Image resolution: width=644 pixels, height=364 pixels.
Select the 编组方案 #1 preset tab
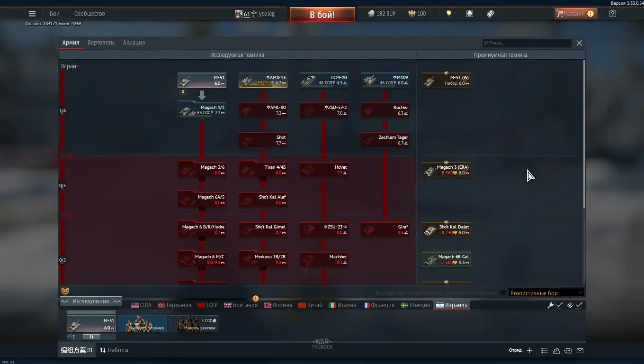(x=77, y=350)
